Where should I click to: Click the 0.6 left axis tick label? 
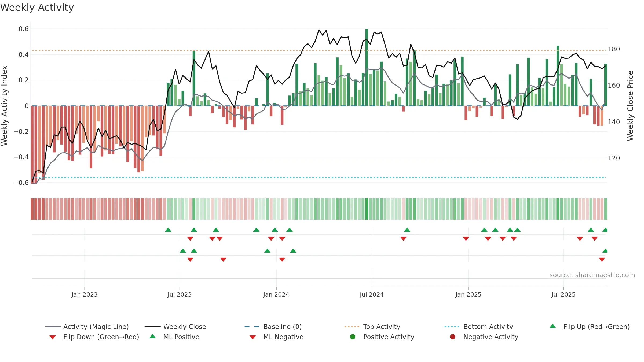click(x=24, y=29)
